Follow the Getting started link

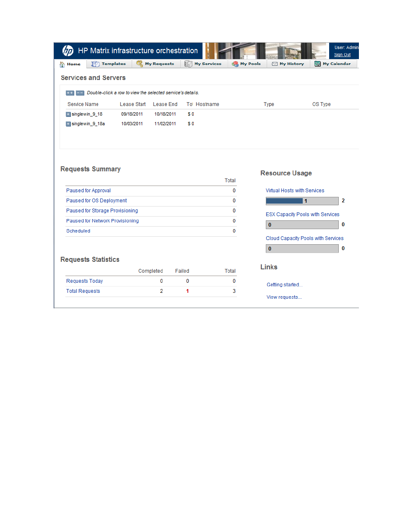pyautogui.click(x=284, y=285)
